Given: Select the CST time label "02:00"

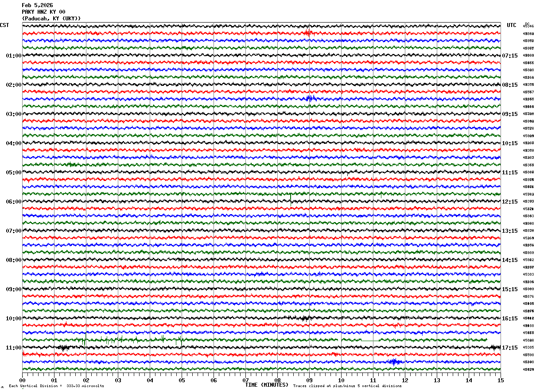Looking at the screenshot, I should pos(14,85).
